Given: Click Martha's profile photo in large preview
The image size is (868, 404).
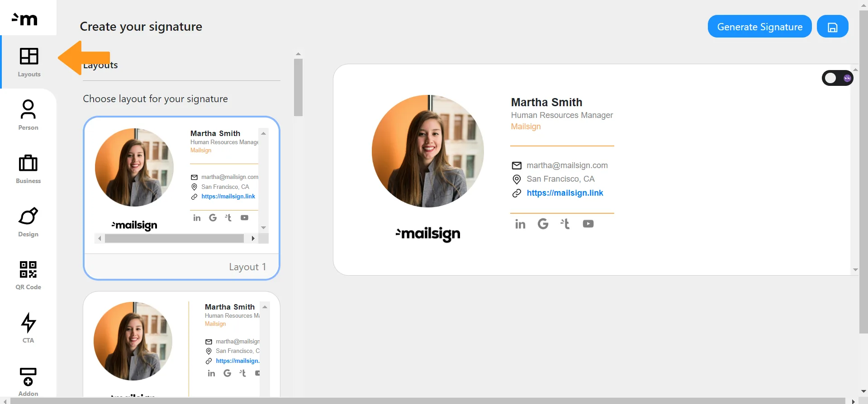Looking at the screenshot, I should tap(428, 151).
